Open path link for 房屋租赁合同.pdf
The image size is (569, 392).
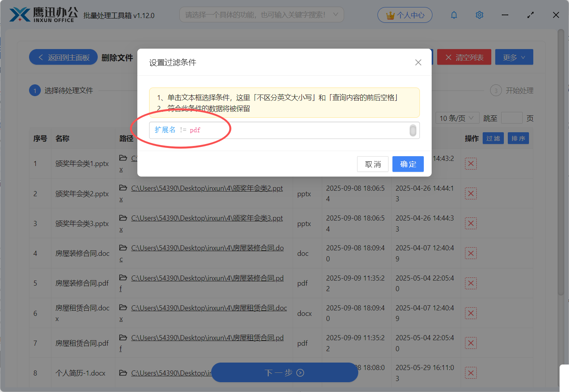tap(207, 338)
